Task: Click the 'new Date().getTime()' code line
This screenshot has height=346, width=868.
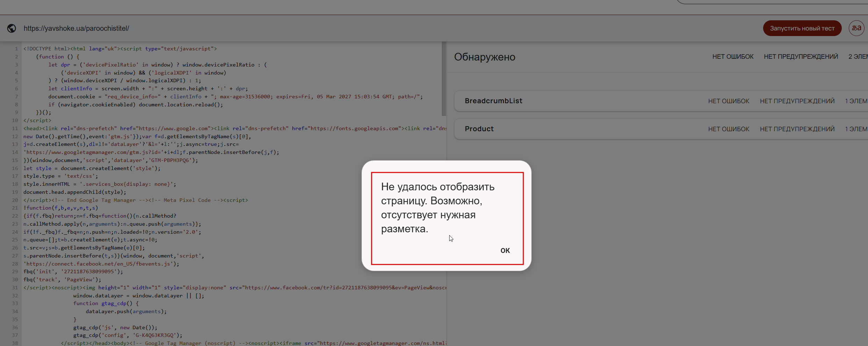Action: [137, 136]
